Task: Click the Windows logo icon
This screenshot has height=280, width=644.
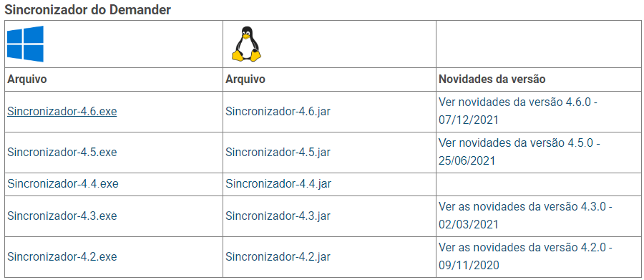Action: pos(26,44)
